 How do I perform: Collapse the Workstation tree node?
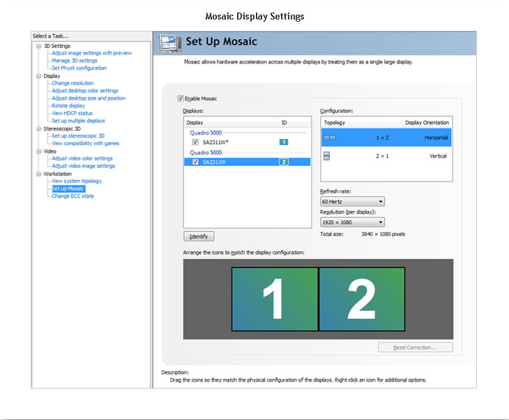point(40,174)
